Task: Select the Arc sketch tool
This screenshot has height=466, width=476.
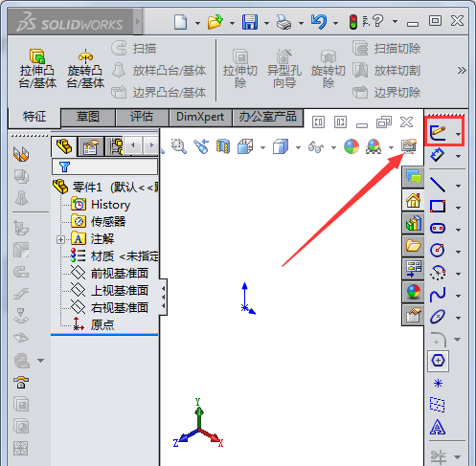Action: (x=438, y=273)
